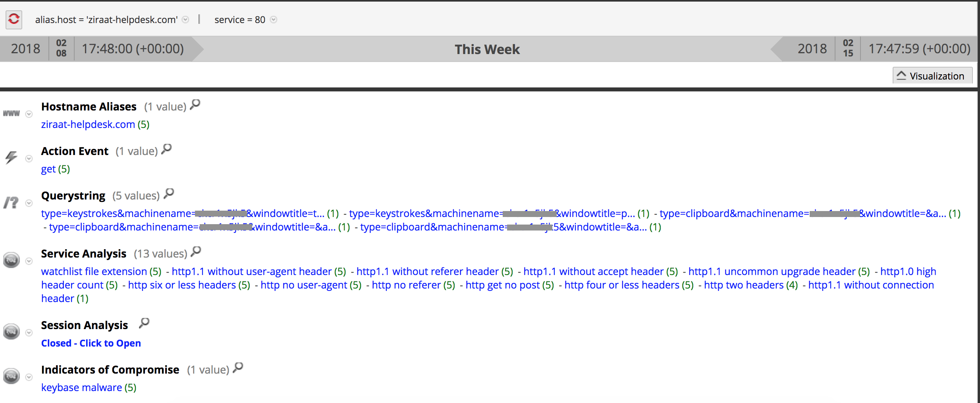Viewport: 980px width, 403px height.
Task: Collapse the Visualization panel
Action: (932, 76)
